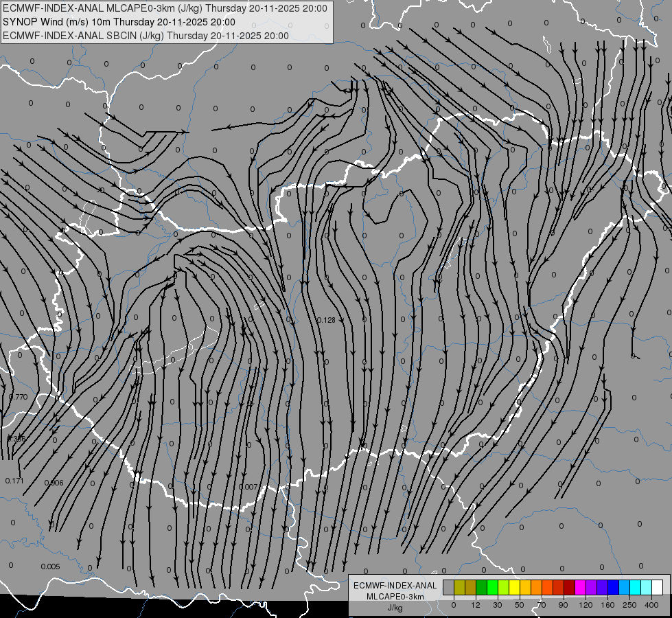Click the legend unit J/kg
This screenshot has width=672, height=618.
[x=395, y=608]
